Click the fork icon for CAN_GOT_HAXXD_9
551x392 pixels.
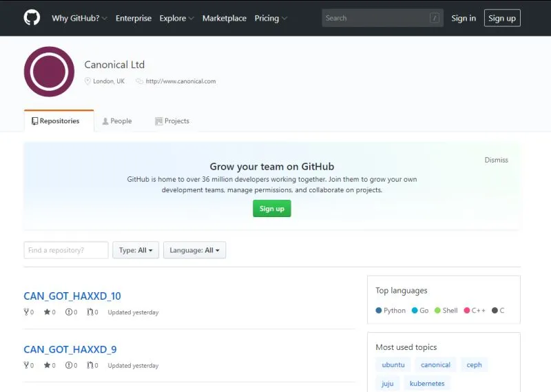click(x=26, y=365)
